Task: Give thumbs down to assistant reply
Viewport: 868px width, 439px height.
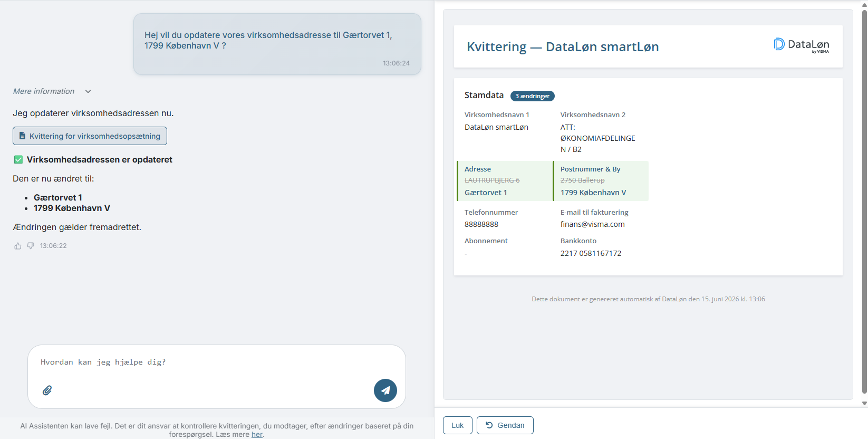Action: point(31,246)
